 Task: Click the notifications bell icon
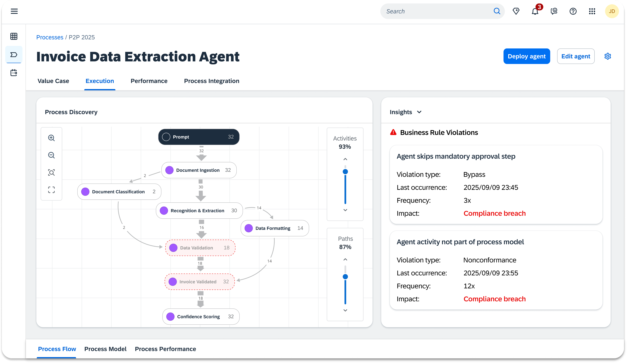click(x=535, y=11)
